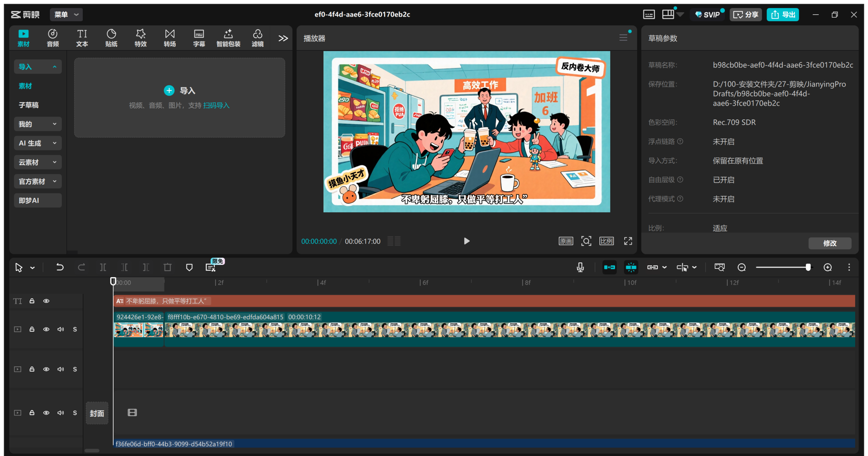Click the marker shield icon

189,267
